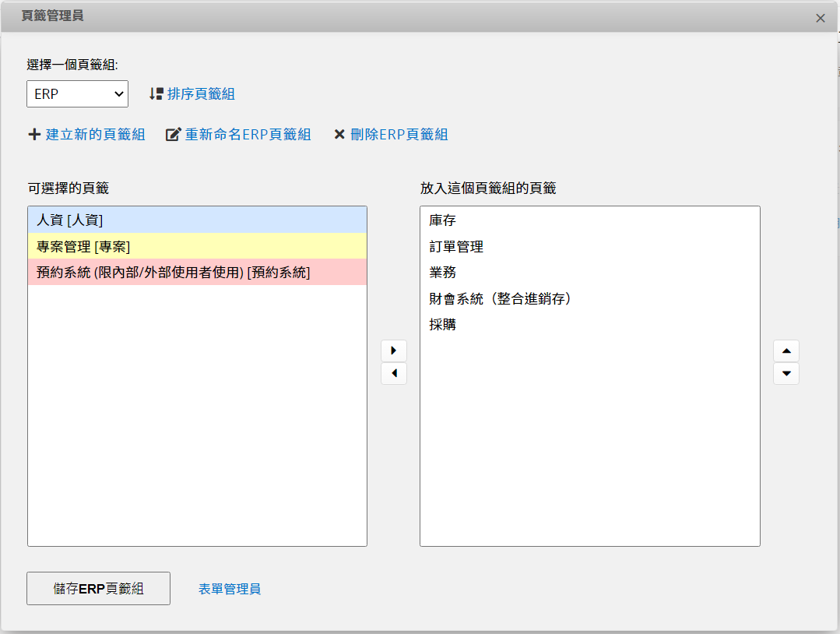Image resolution: width=840 pixels, height=634 pixels.
Task: Move selected tab into group with right arrow
Action: coord(394,350)
